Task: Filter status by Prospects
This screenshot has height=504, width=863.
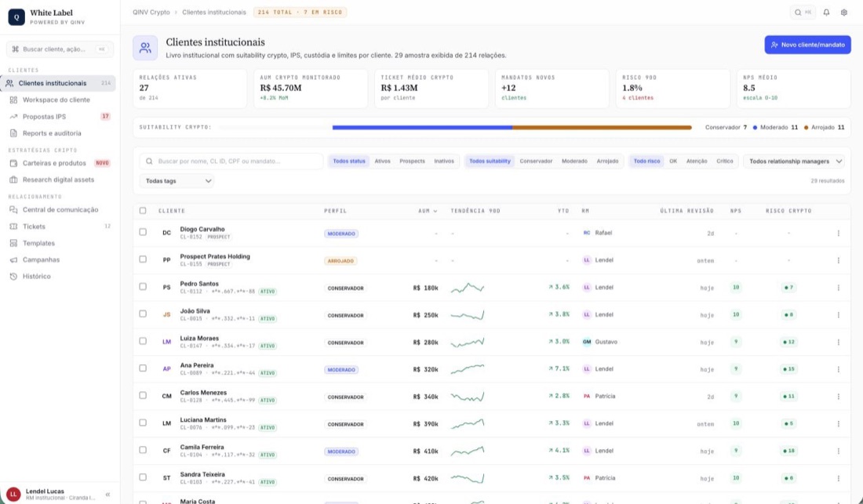Action: tap(412, 161)
